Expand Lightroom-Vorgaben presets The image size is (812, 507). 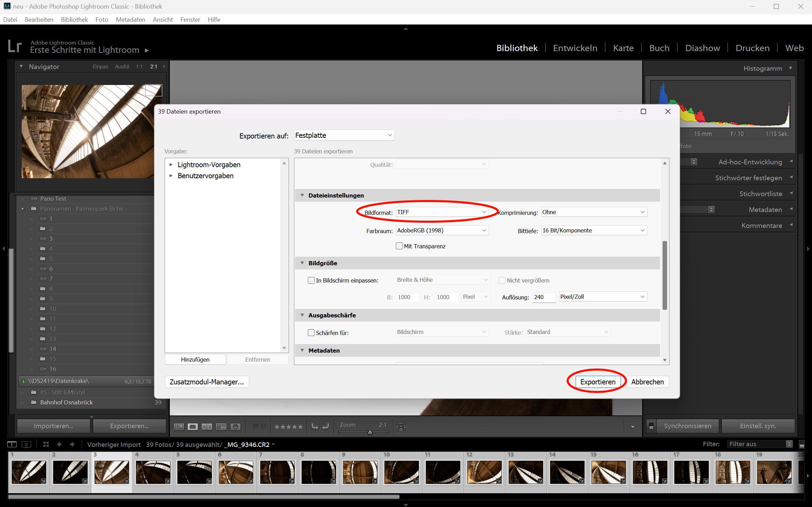tap(171, 165)
